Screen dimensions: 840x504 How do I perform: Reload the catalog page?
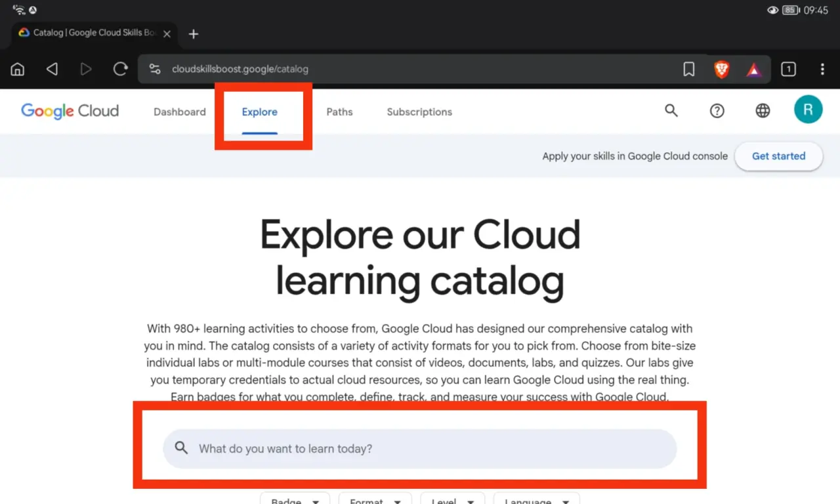coord(120,69)
